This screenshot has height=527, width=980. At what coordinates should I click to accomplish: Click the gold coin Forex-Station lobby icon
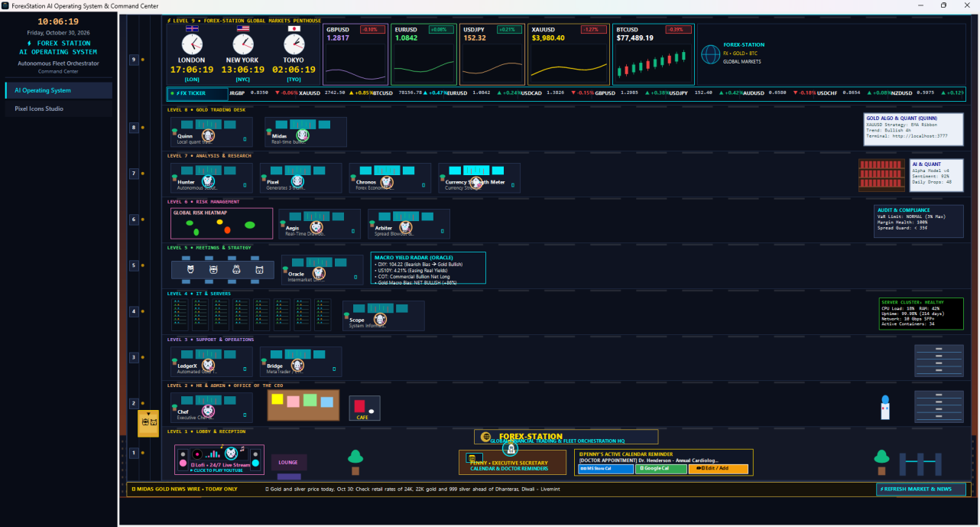tap(485, 437)
